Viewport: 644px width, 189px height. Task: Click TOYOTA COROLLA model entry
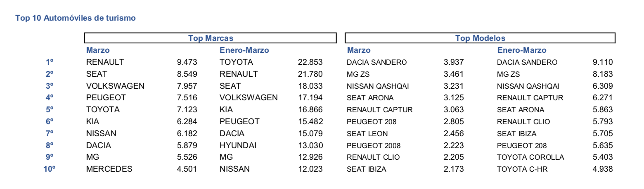tap(530, 157)
